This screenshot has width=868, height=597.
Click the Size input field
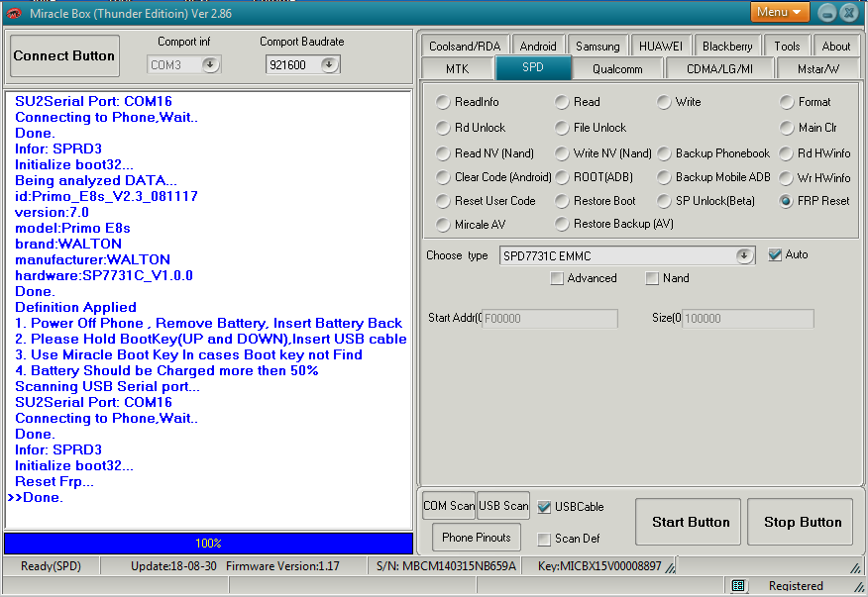[x=747, y=318]
